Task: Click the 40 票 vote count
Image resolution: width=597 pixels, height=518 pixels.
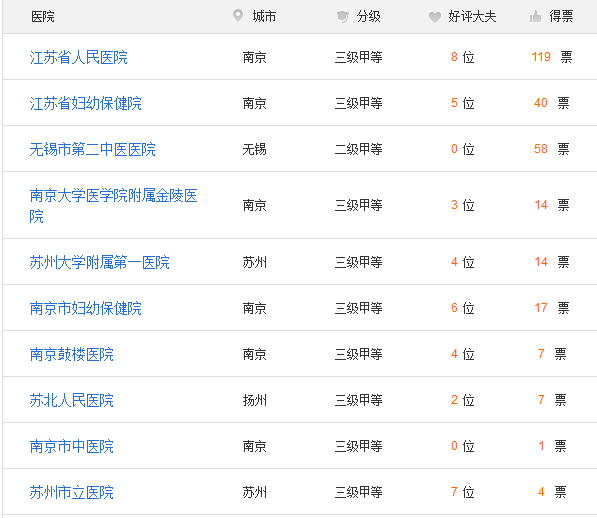Action: [552, 103]
